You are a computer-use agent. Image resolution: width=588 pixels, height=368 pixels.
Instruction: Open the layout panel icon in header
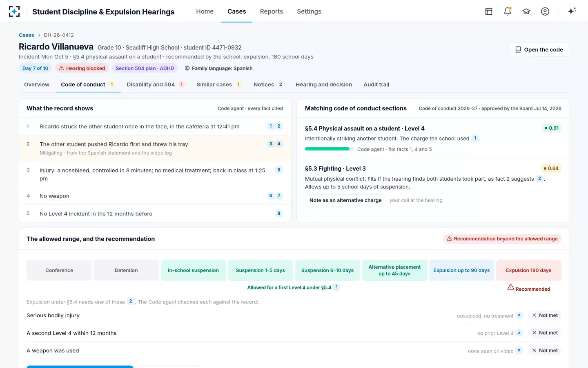pyautogui.click(x=489, y=11)
